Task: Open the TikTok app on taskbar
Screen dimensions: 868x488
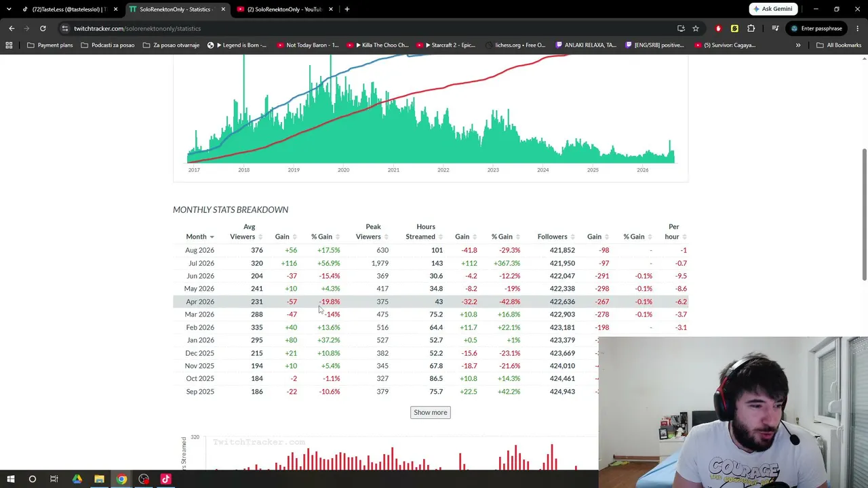Action: click(165, 479)
